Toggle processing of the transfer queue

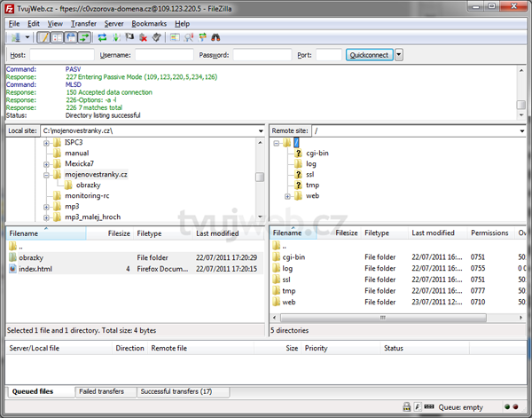pos(116,37)
